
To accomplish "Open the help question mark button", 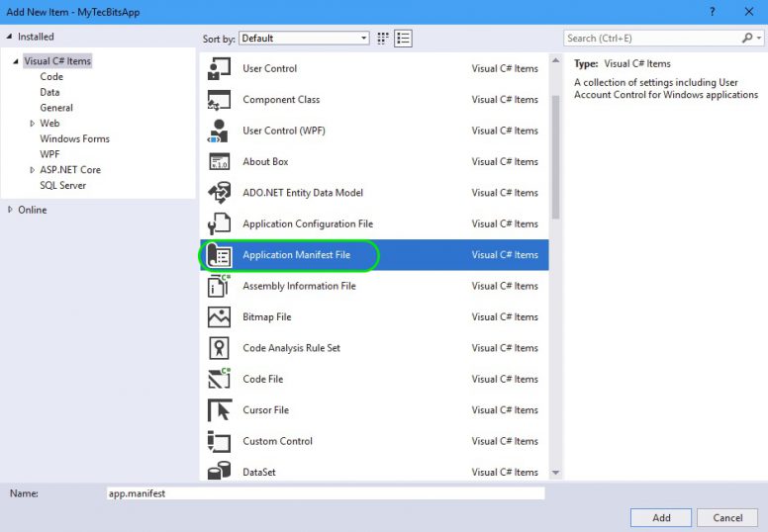I will tap(713, 12).
